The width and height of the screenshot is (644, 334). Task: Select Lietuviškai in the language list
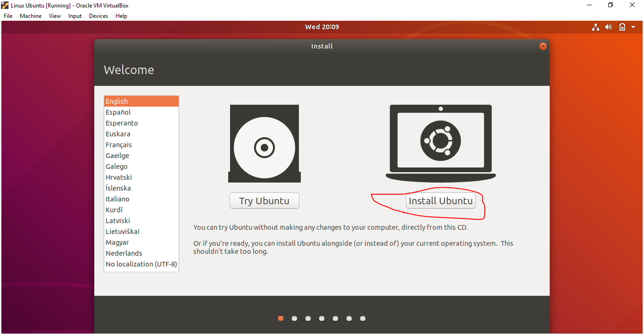[x=141, y=232]
